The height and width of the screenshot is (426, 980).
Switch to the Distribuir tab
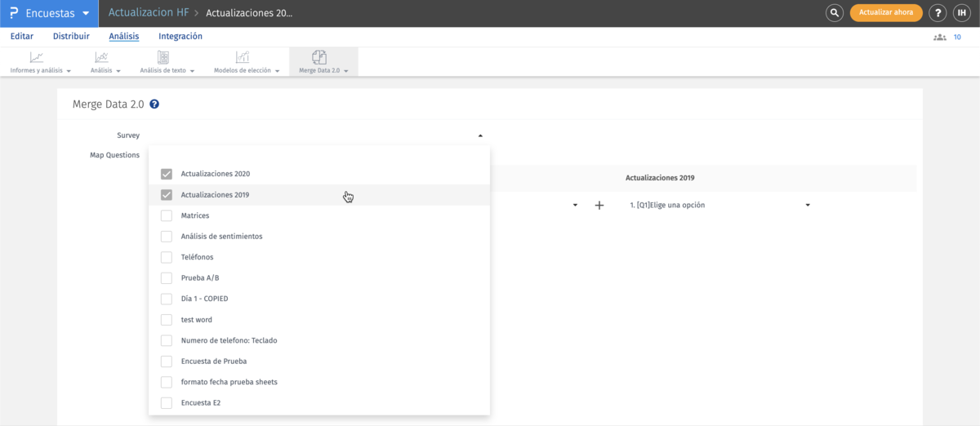pos(71,37)
